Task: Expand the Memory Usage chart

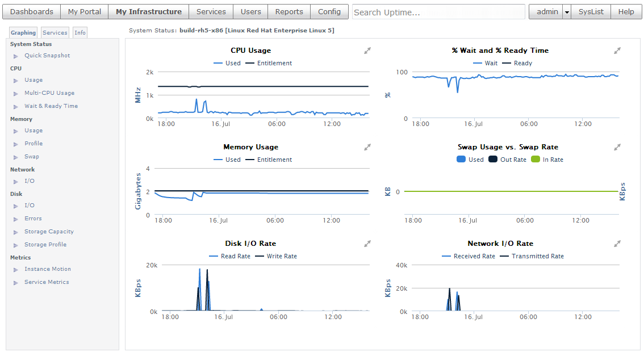Action: point(367,148)
